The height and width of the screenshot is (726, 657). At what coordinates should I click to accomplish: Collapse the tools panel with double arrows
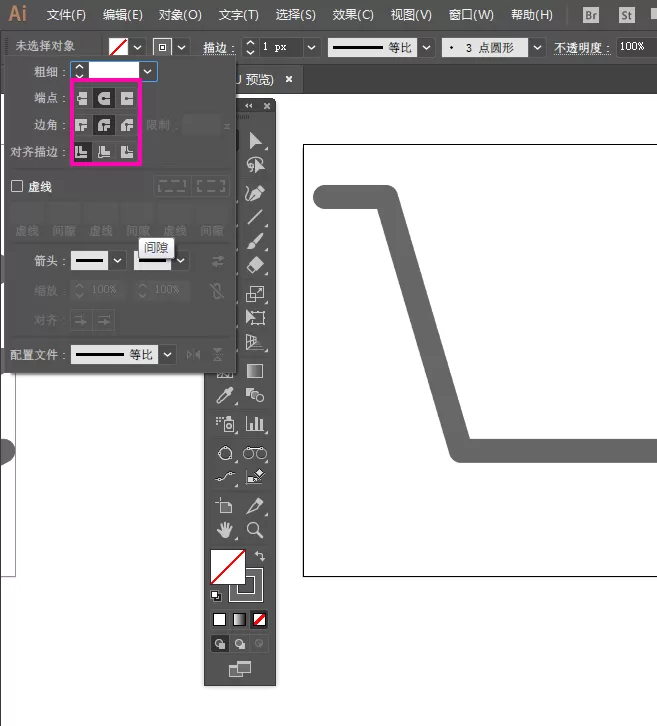249,106
